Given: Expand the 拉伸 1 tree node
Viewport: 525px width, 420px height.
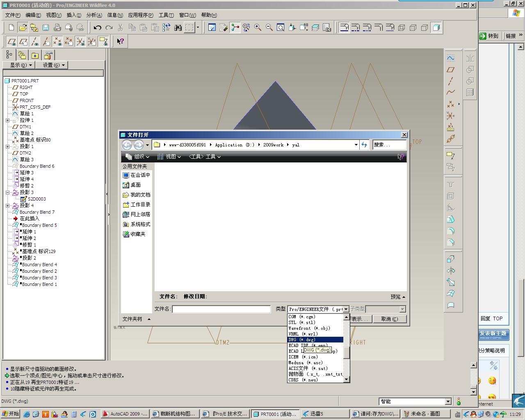Looking at the screenshot, I should point(8,120).
